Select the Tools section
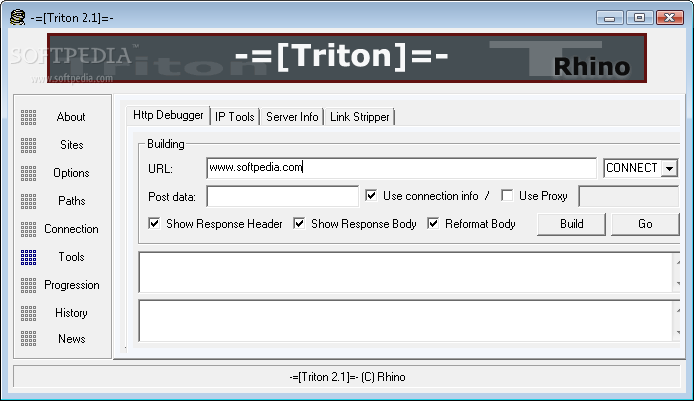694x401 pixels. click(71, 257)
